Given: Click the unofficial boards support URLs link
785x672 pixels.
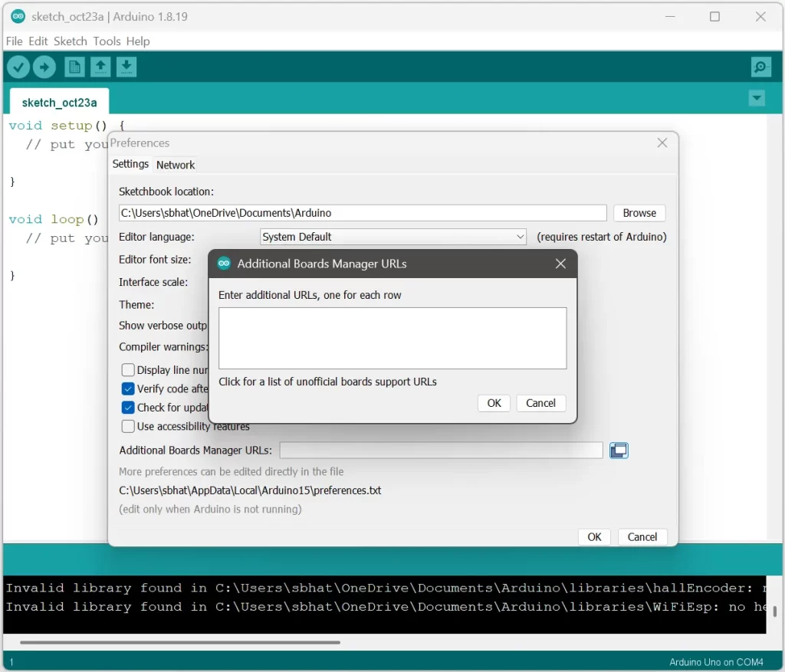Looking at the screenshot, I should pyautogui.click(x=327, y=382).
